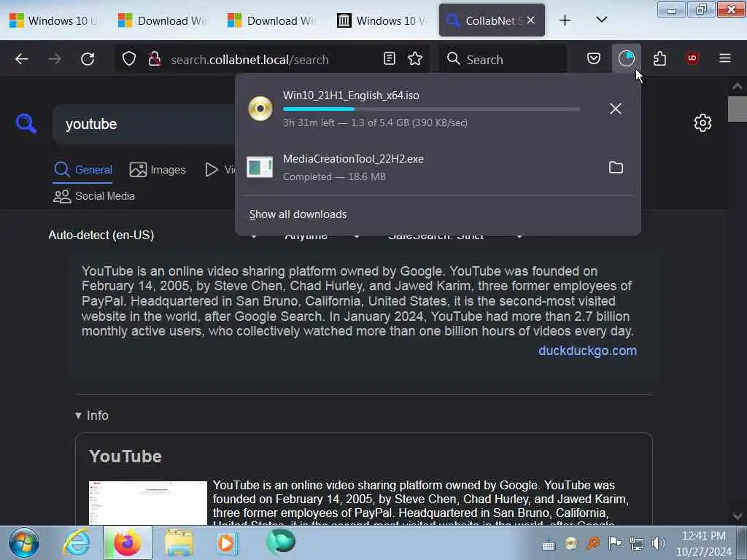The image size is (747, 560).
Task: Switch to the Windows 10 archive tab
Action: tap(382, 20)
